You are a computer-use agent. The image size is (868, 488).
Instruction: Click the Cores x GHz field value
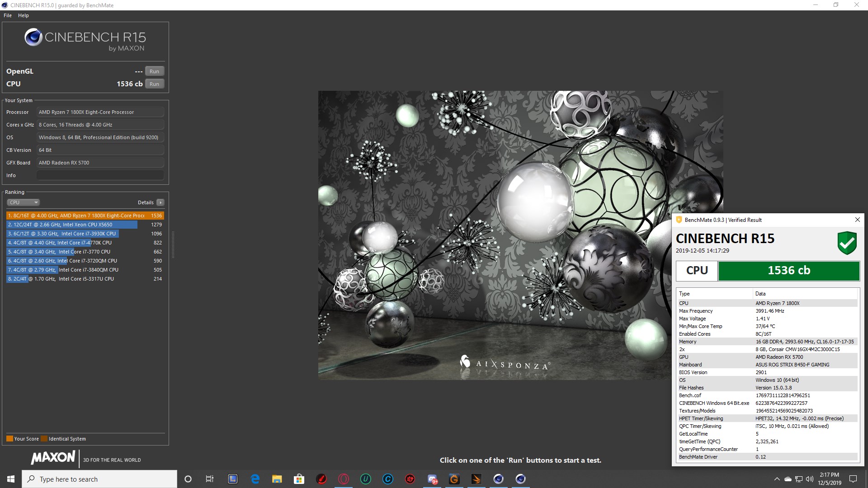[x=100, y=125]
